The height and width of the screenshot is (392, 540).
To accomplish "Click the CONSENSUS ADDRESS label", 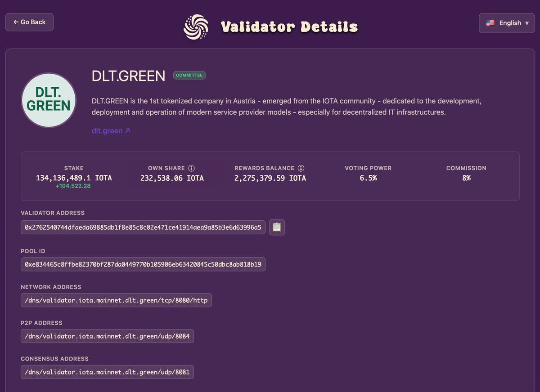I will click(x=54, y=359).
